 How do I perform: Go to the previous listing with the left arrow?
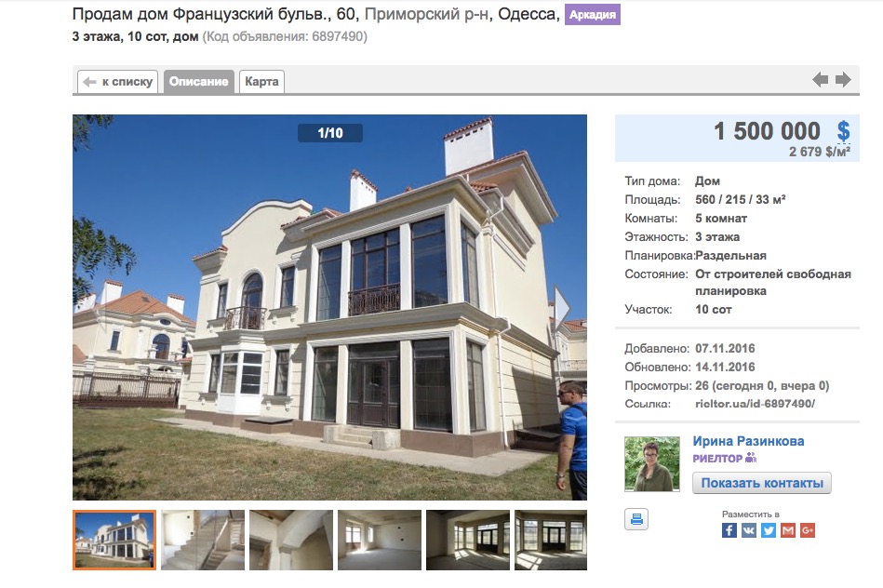pos(821,80)
